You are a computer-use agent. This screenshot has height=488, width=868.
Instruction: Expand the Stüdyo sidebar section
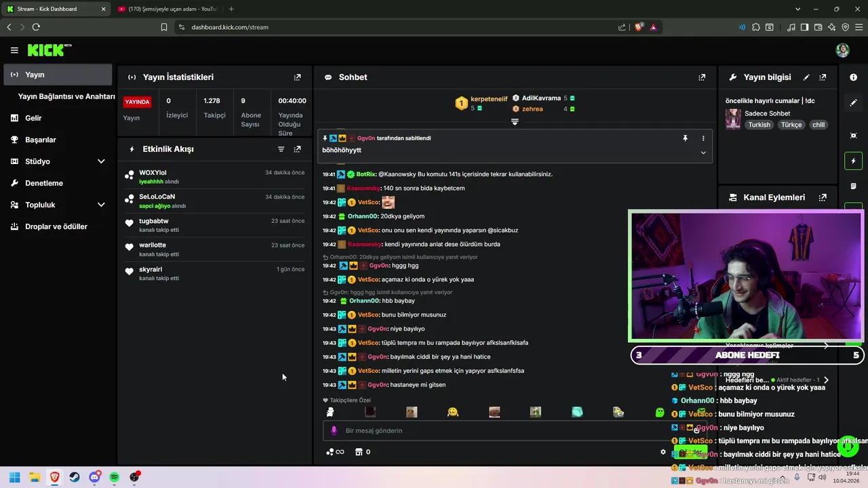click(101, 161)
